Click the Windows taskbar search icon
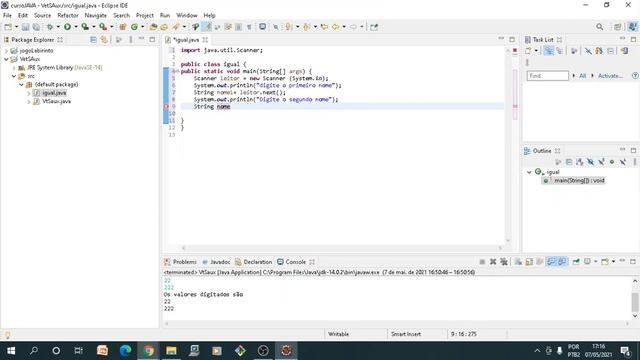Screen dimensions: 640x360 tap(34, 351)
